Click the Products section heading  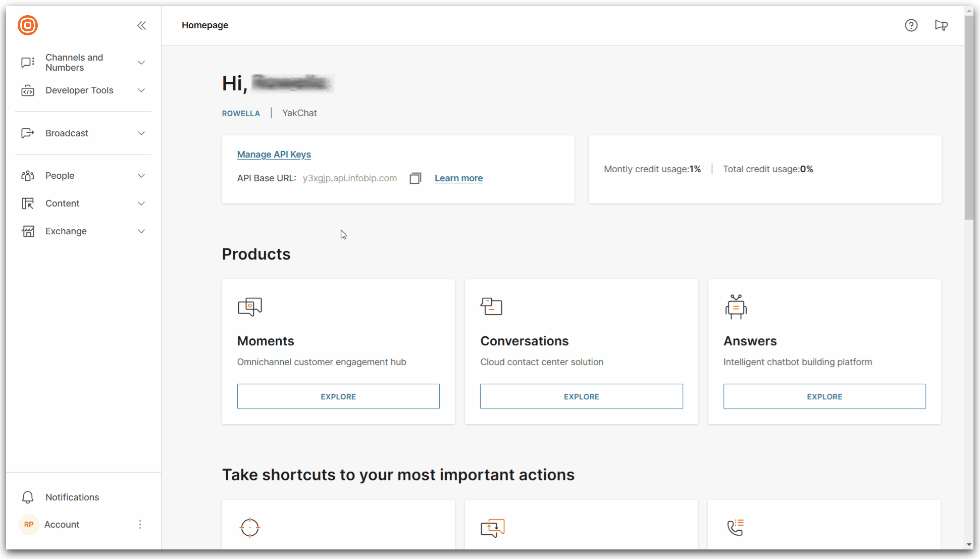(x=256, y=254)
